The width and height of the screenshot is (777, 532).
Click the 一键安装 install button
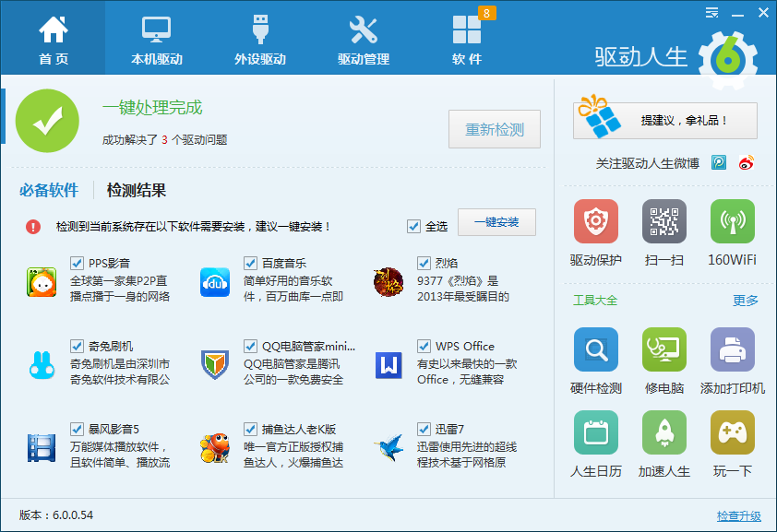[496, 222]
